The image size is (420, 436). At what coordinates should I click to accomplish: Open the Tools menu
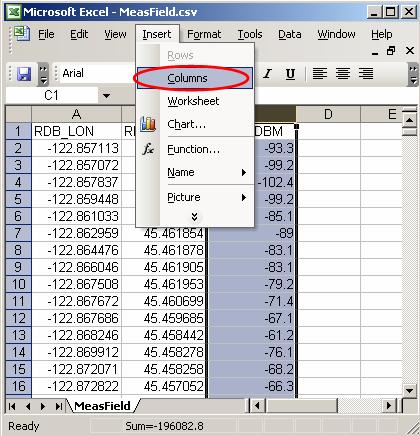click(250, 34)
